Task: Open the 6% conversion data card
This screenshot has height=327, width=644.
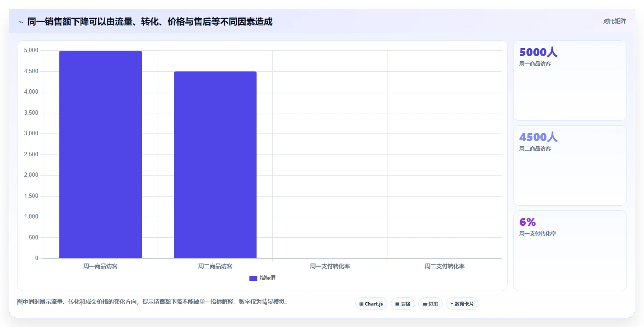Action: [x=570, y=250]
